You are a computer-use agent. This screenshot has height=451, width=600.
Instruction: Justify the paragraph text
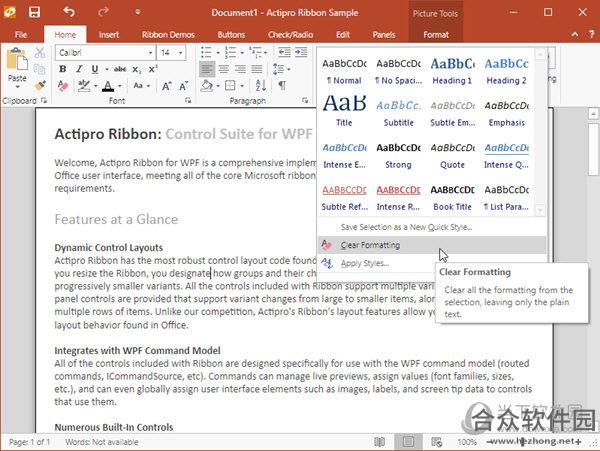[x=257, y=69]
